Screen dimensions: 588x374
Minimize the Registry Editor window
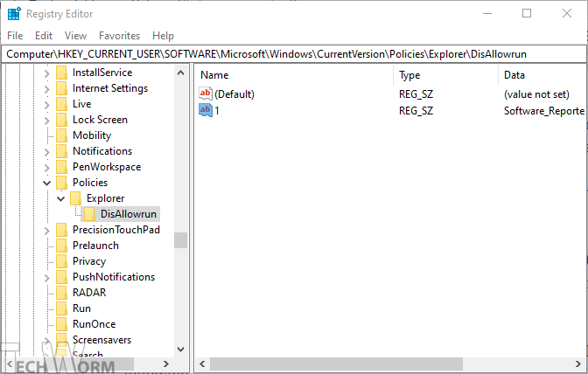coord(487,13)
